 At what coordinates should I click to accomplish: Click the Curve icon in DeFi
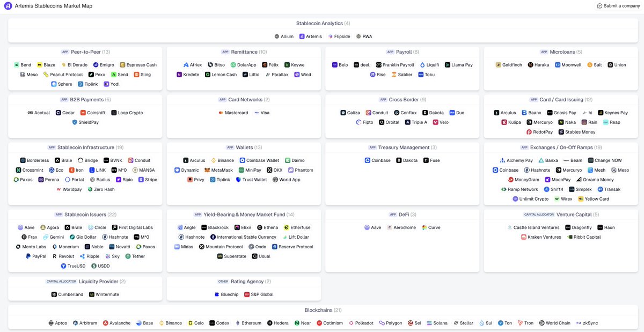[x=425, y=227]
